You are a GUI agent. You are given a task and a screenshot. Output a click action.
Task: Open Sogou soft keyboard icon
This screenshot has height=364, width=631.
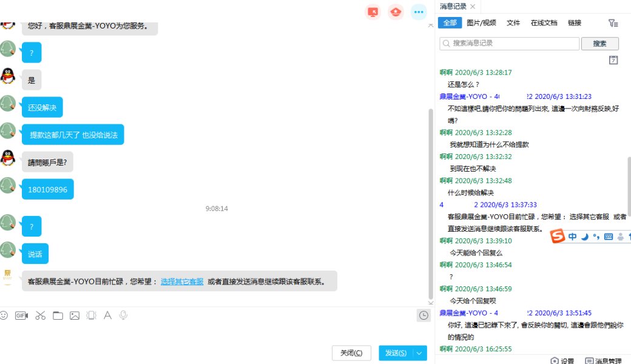(609, 237)
